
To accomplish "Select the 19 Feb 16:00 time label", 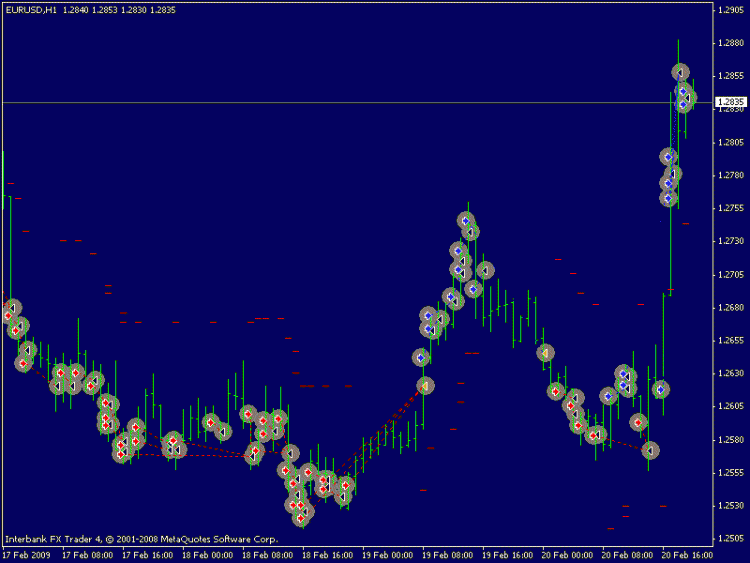I will tap(507, 555).
